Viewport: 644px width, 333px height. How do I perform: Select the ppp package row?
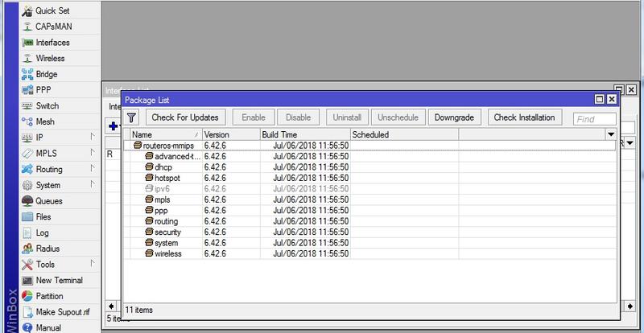coord(369,211)
